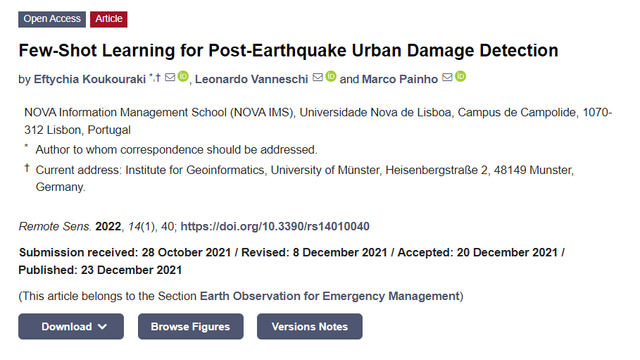Click Marco Painho's envelope email icon
Viewport: 640px width, 360px height.
click(447, 77)
